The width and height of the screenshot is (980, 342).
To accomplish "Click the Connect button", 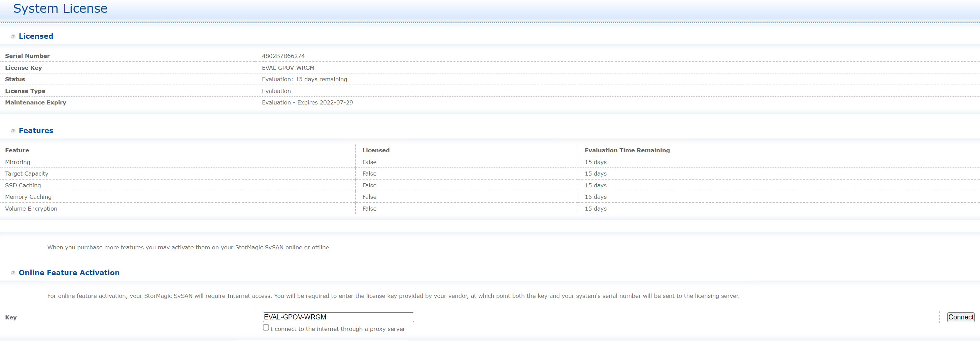I will point(960,317).
